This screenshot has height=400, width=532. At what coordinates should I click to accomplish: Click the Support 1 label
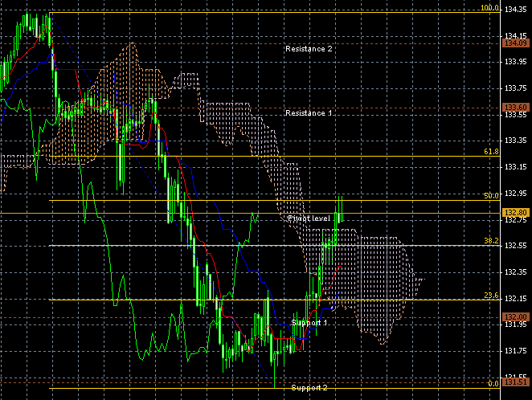[x=309, y=322]
